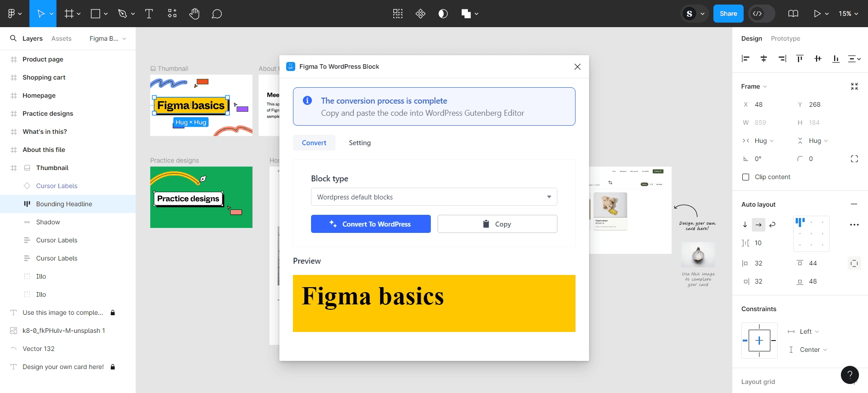The image size is (868, 393).
Task: Toggle lock on Design your own card layer
Action: 113,367
